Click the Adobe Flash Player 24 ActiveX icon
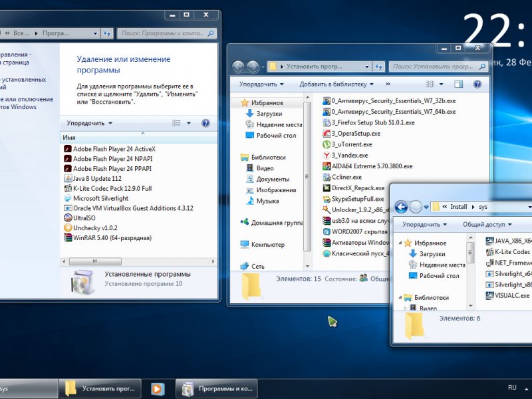This screenshot has height=399, width=532. [x=68, y=149]
